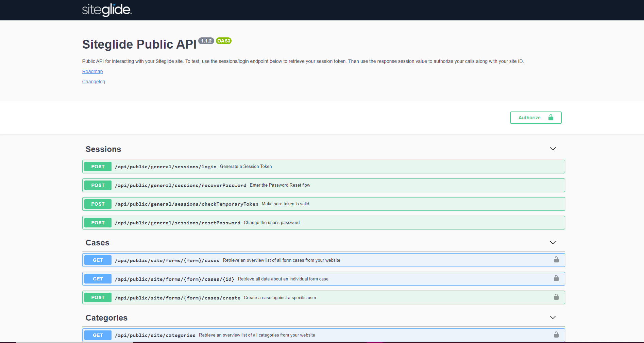The width and height of the screenshot is (644, 343).
Task: Click the Sessions section heading
Action: (x=103, y=149)
